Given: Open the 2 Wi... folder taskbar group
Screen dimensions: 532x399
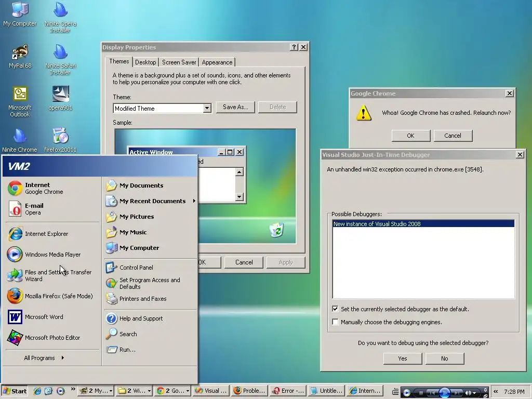Looking at the screenshot, I should [134, 391].
